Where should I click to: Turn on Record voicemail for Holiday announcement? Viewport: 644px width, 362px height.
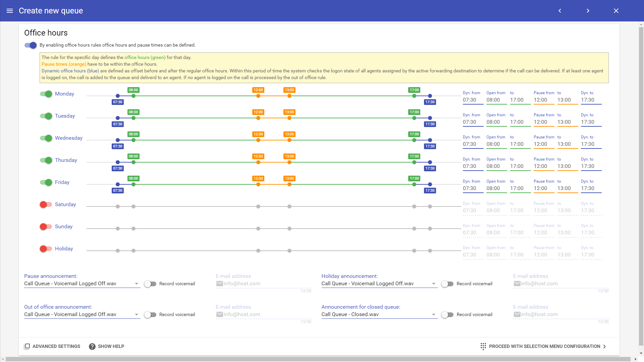point(447,284)
